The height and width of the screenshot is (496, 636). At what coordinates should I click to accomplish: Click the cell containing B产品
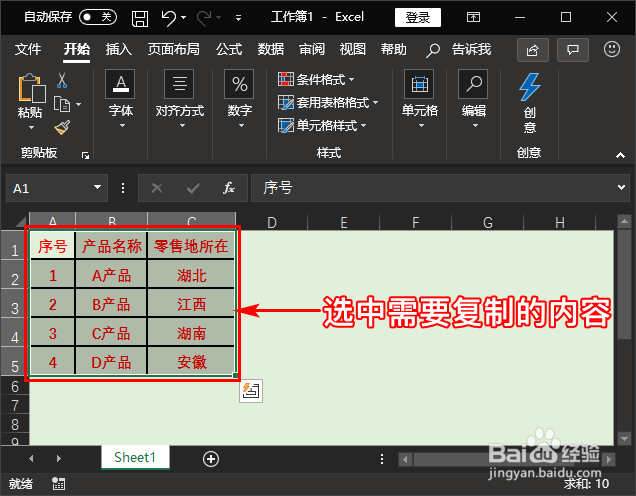[111, 304]
